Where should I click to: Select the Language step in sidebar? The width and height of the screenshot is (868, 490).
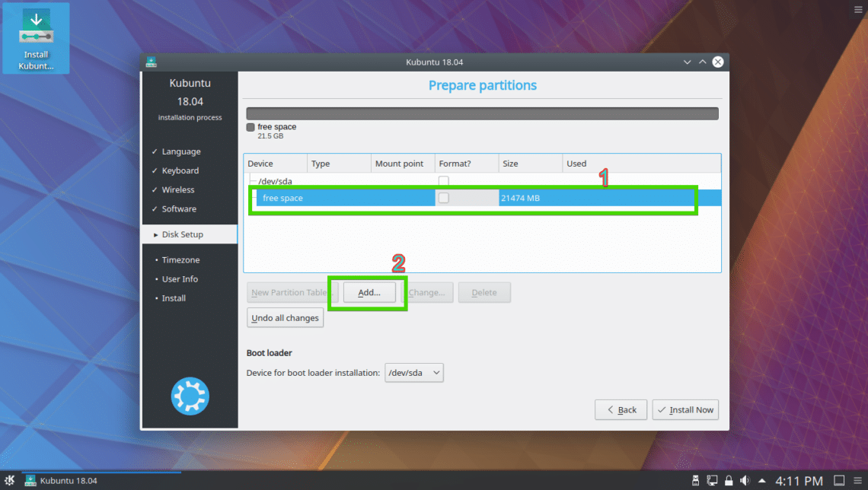181,151
